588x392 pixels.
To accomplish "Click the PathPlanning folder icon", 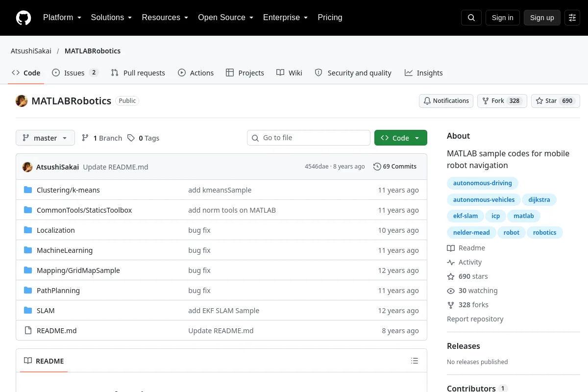I will [28, 291].
